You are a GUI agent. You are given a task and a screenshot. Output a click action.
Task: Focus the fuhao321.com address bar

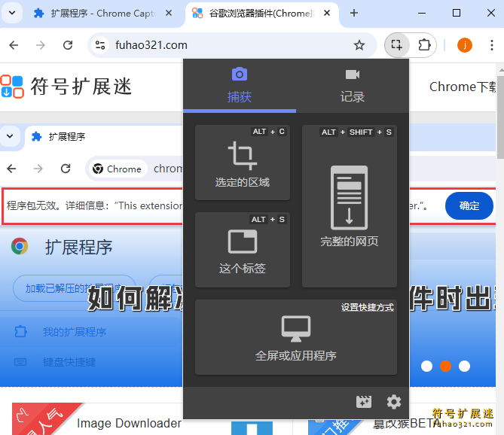(x=231, y=45)
